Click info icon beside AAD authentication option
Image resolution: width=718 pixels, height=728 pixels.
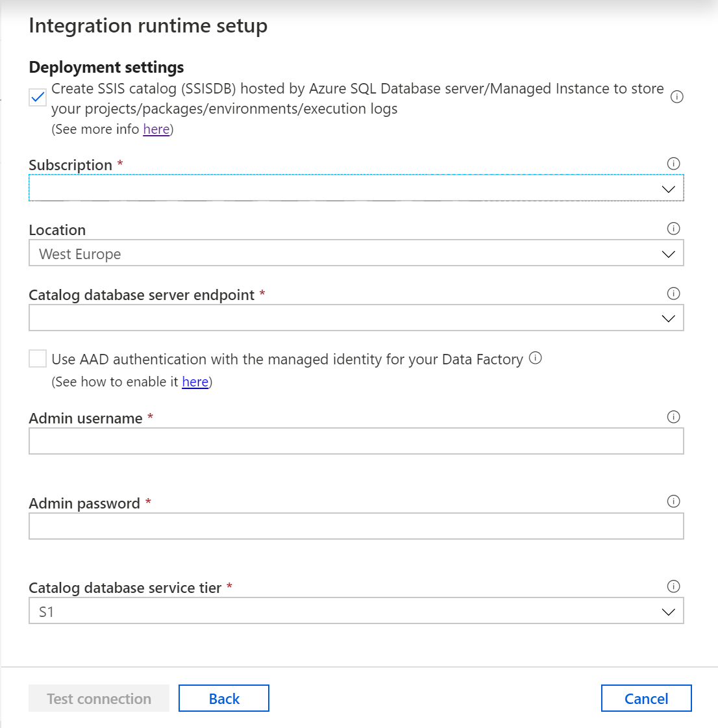536,358
